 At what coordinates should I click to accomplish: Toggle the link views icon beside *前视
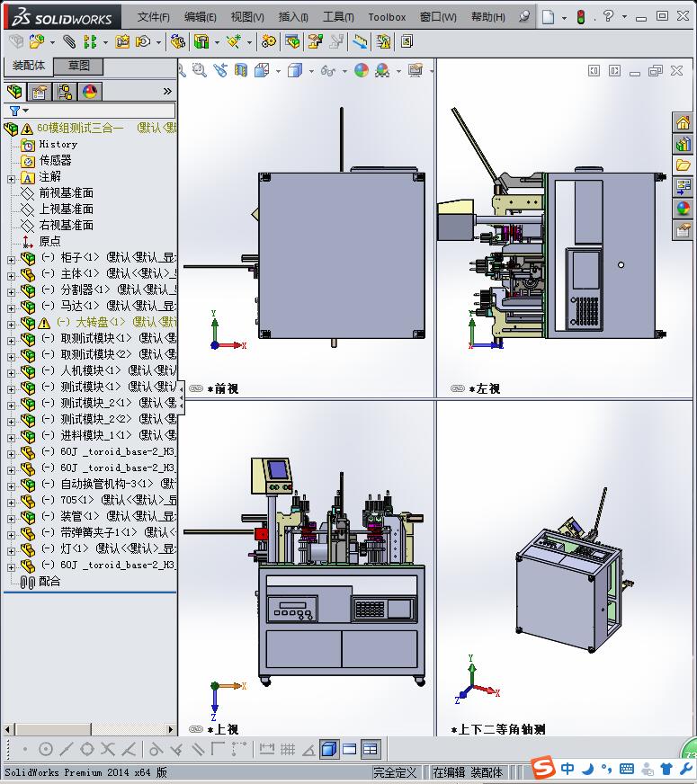196,388
